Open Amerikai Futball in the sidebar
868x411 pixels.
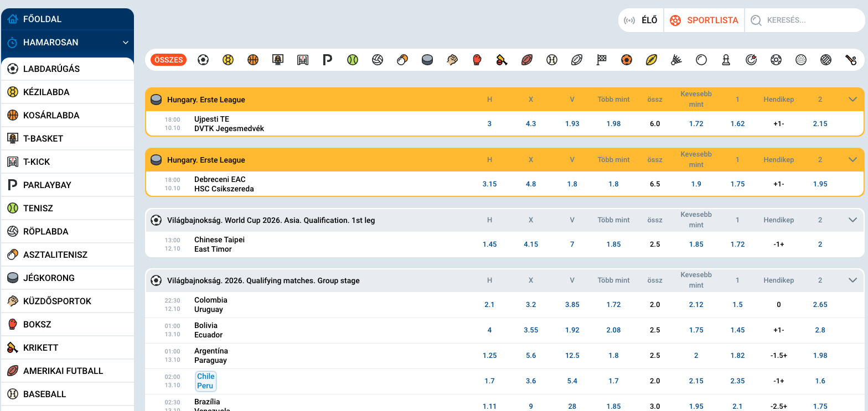click(68, 371)
